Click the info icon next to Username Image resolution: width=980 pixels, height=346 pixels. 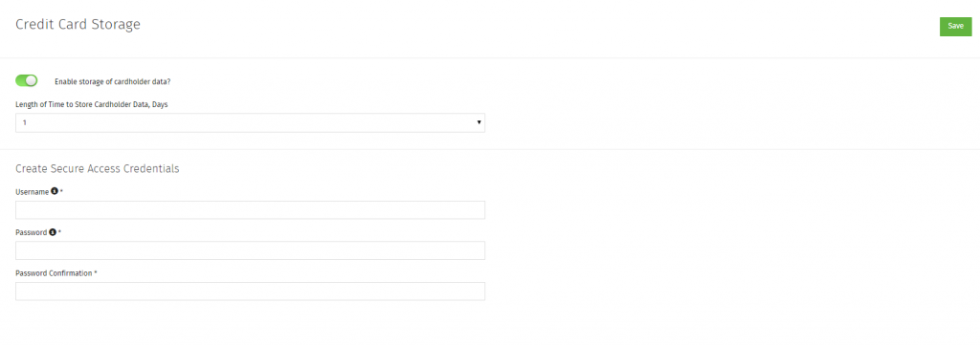55,192
